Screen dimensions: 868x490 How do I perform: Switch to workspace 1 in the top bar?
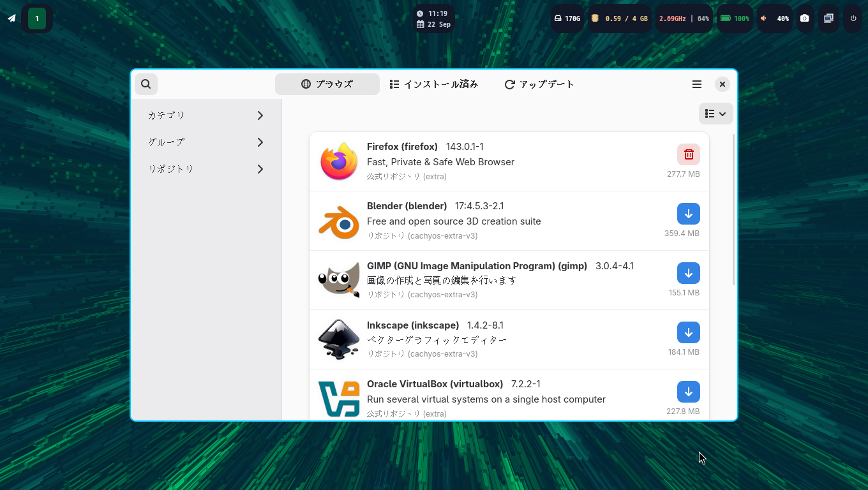point(37,19)
